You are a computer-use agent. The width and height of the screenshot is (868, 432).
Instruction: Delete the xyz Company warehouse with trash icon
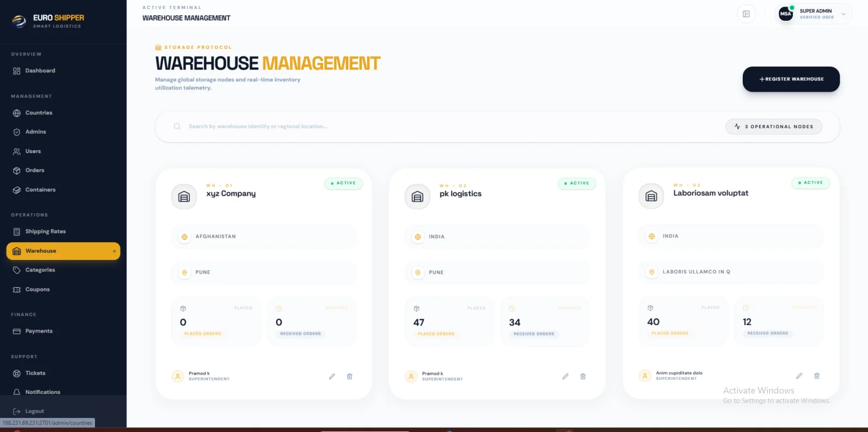pyautogui.click(x=350, y=377)
